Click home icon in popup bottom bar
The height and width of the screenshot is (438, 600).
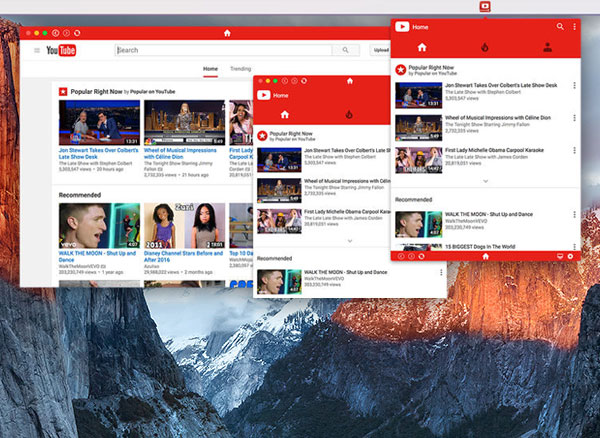[486, 256]
